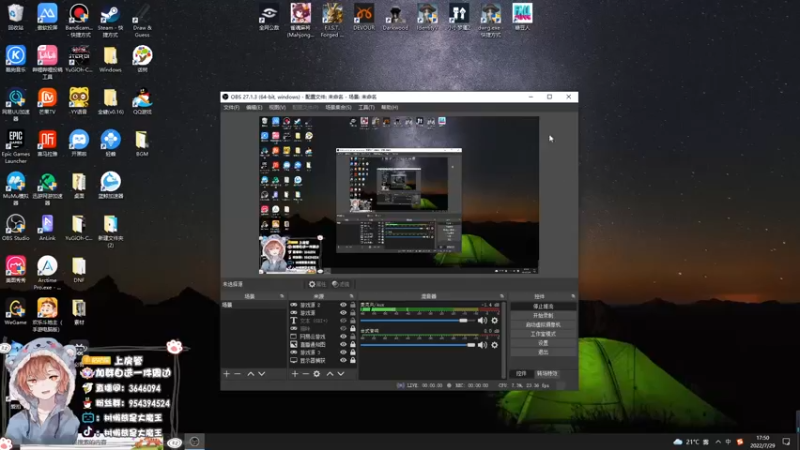Mute the 麦克风/Aux channel speaker icon
Screen dimensions: 800x450
point(482,320)
